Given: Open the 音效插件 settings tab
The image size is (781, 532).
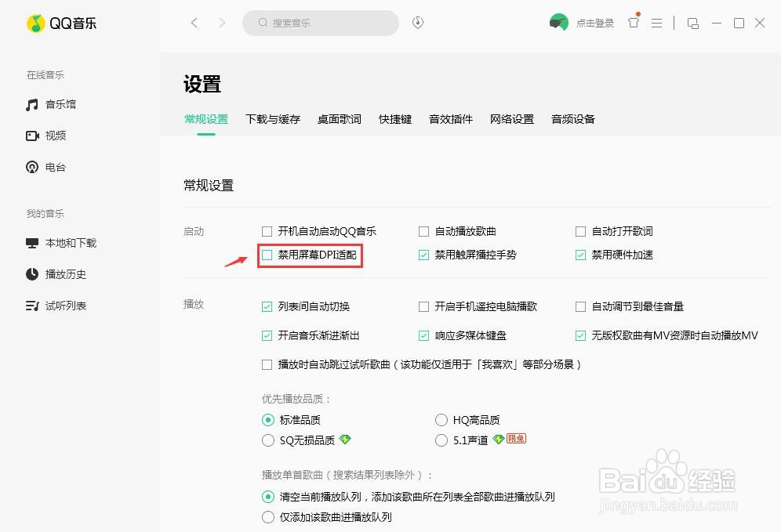Looking at the screenshot, I should [x=450, y=119].
